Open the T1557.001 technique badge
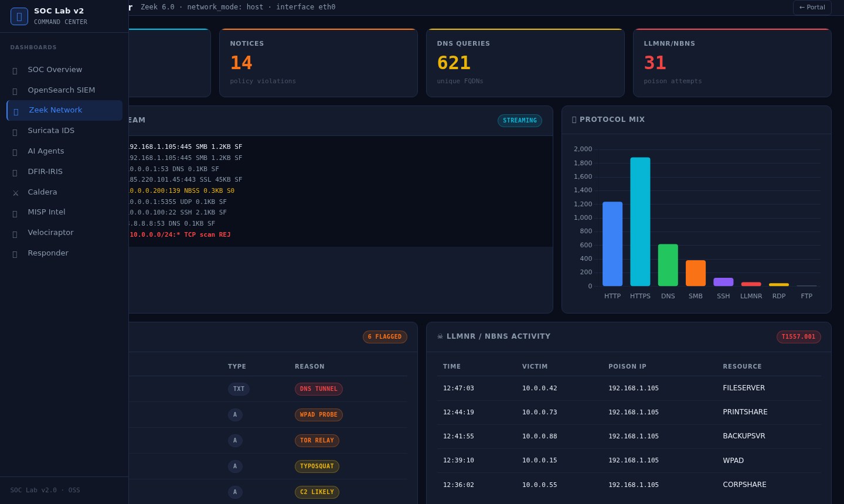This screenshot has width=844, height=504. pos(799,336)
